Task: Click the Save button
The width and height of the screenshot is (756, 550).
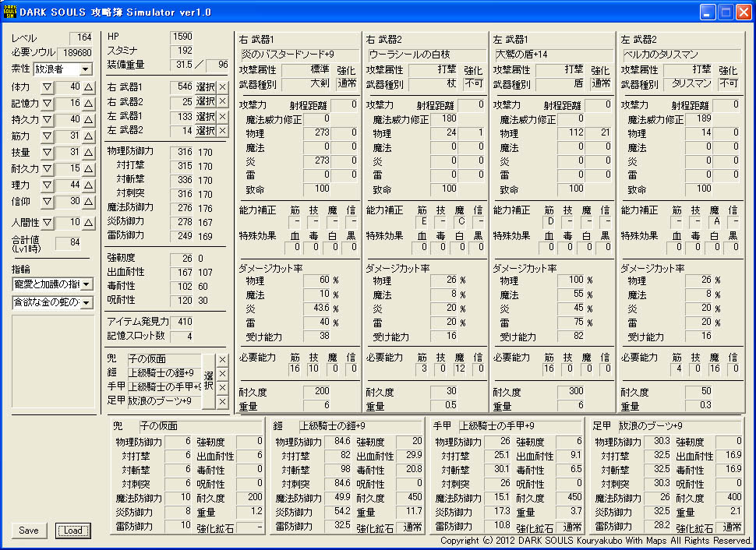Action: coord(29,531)
